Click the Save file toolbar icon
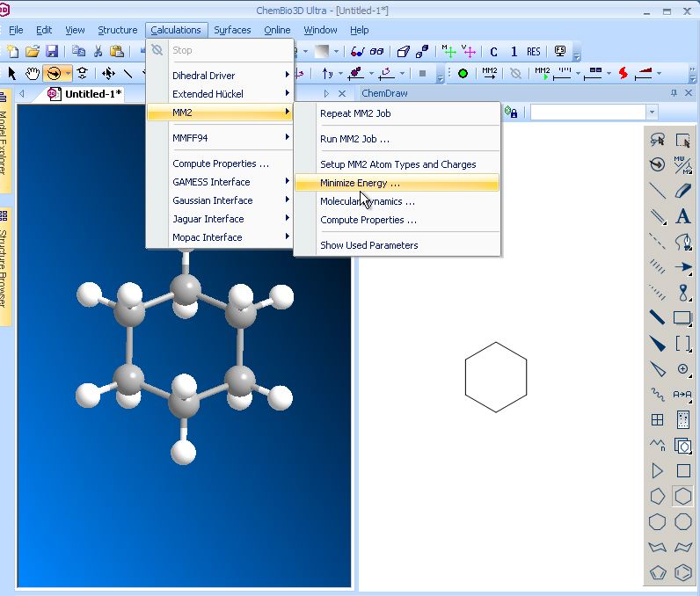 pos(52,51)
